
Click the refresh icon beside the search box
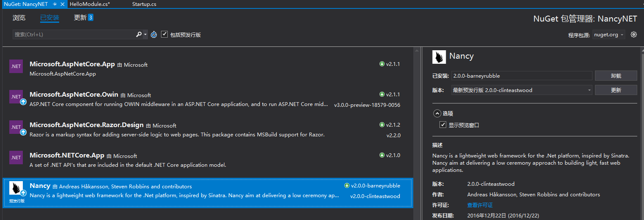click(154, 35)
